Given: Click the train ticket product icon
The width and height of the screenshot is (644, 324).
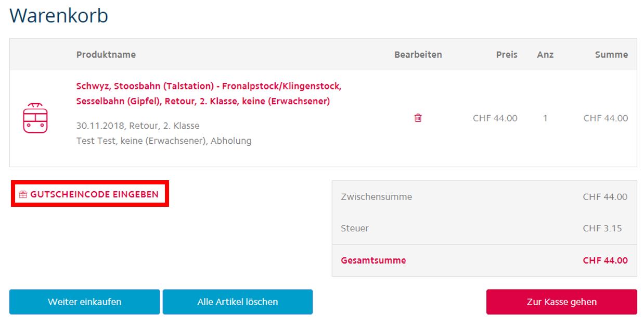Looking at the screenshot, I should pos(35,118).
